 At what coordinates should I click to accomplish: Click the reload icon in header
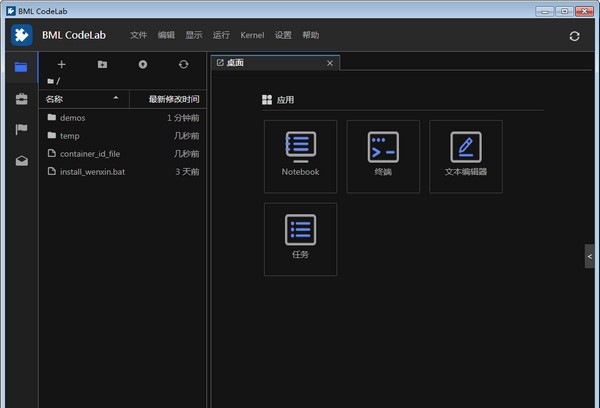(x=574, y=36)
